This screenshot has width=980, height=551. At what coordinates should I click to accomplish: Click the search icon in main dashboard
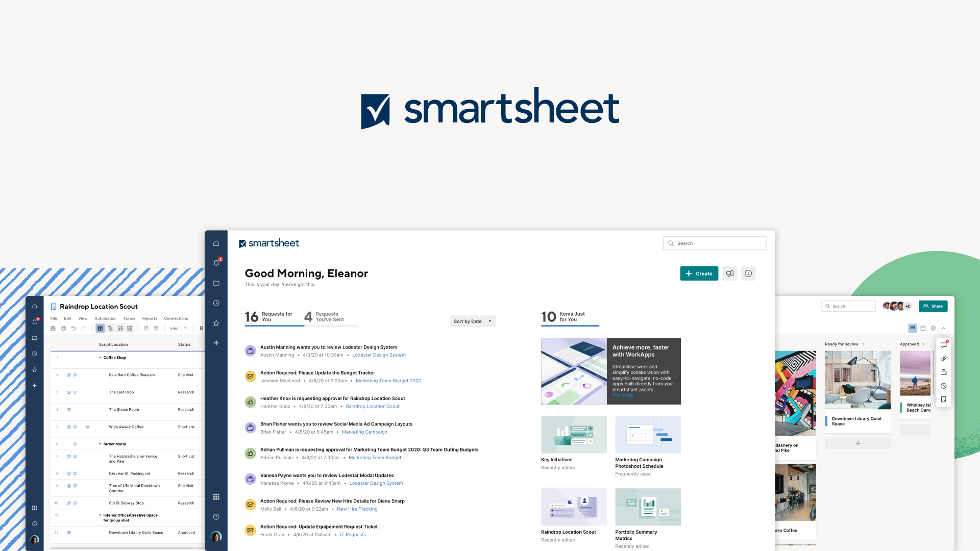point(671,243)
